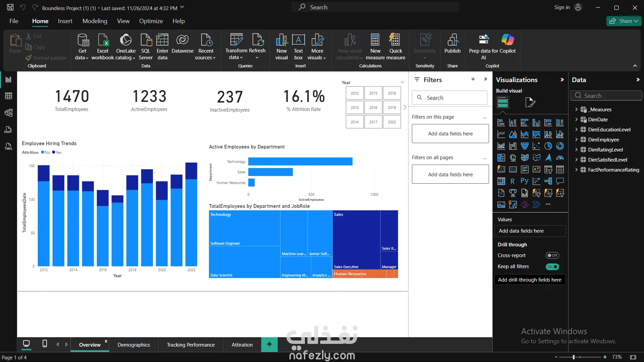Expand the DimEmployee table
The height and width of the screenshot is (362, 644).
click(576, 140)
